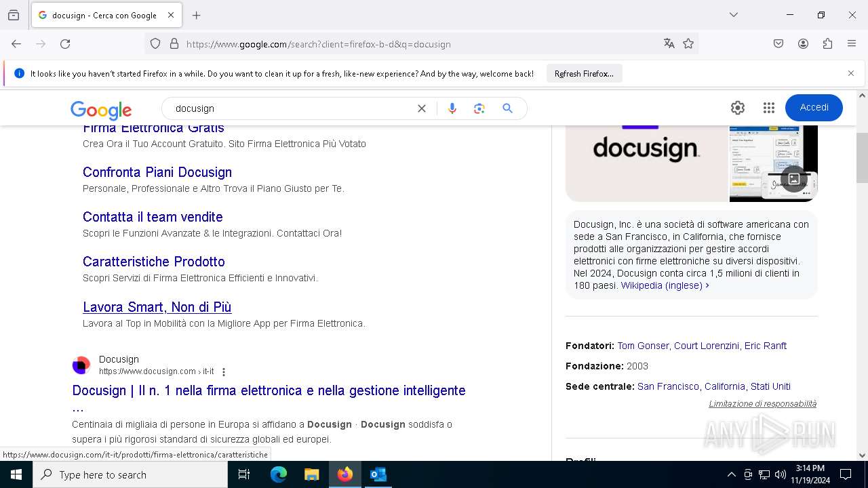
Task: Bookmark this page with star
Action: 688,44
